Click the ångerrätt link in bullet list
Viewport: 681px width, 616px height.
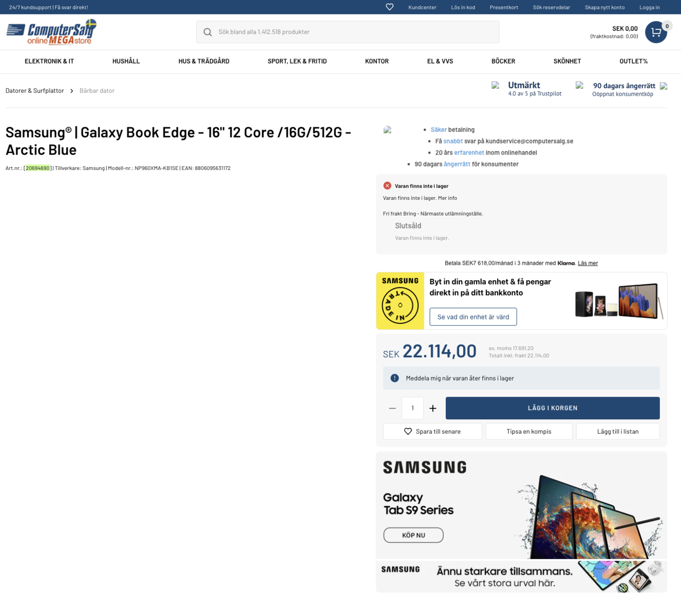[x=457, y=164]
